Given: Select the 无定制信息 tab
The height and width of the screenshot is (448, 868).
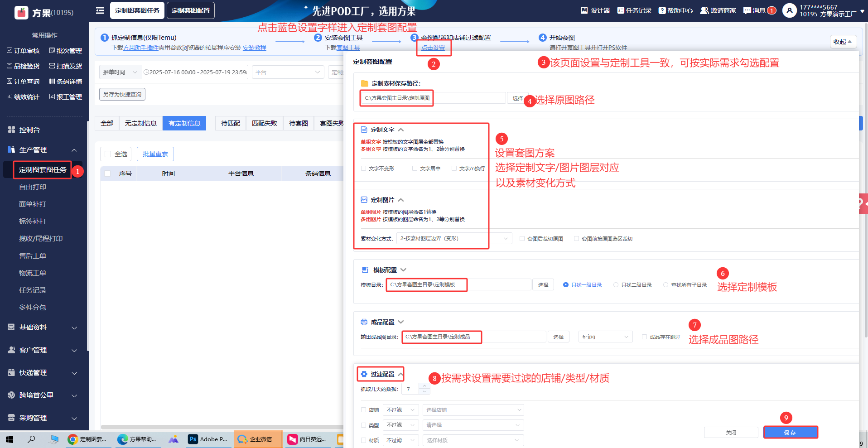Looking at the screenshot, I should click(x=141, y=123).
